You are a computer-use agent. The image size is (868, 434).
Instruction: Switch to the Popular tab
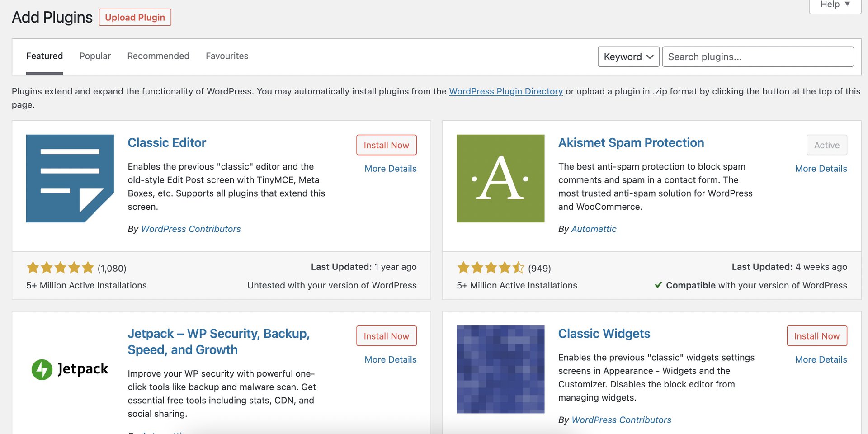95,56
